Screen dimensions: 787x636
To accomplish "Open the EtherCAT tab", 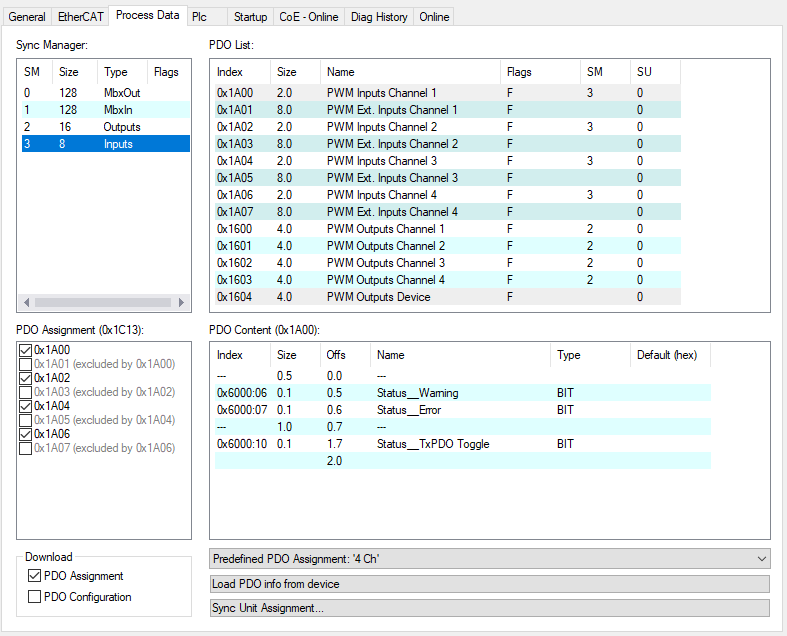I will click(80, 17).
